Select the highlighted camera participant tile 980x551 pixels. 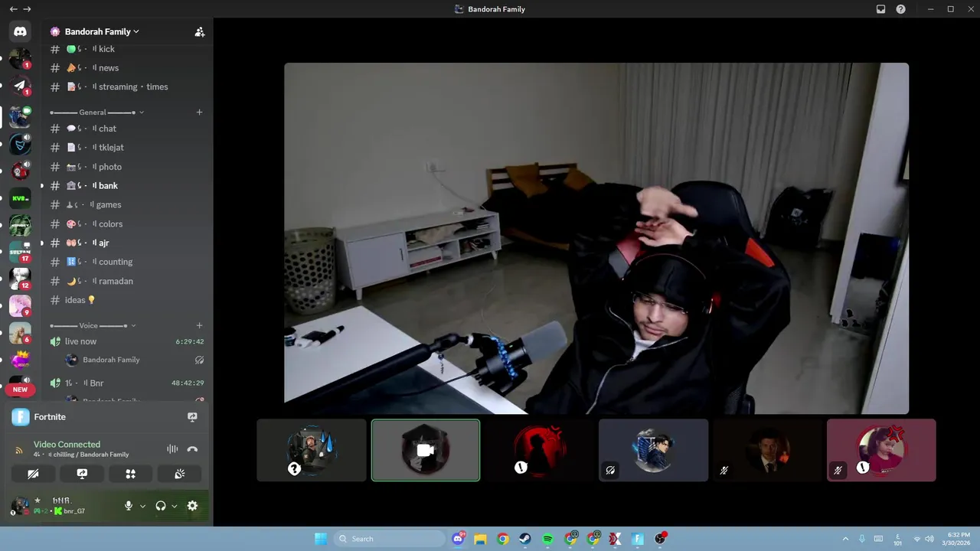426,450
